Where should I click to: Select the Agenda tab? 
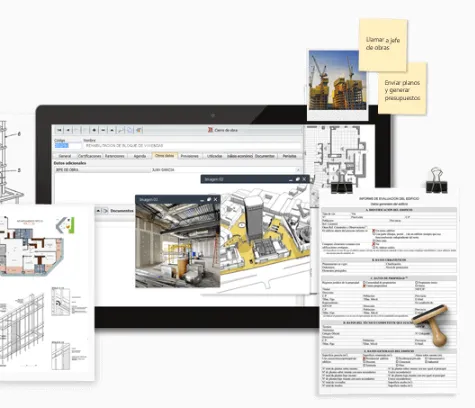pos(140,156)
